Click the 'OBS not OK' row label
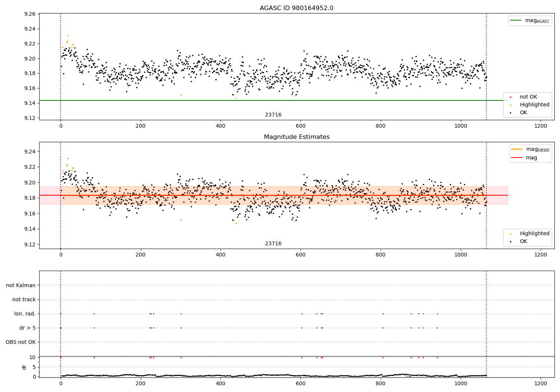560x392 pixels. [21, 342]
